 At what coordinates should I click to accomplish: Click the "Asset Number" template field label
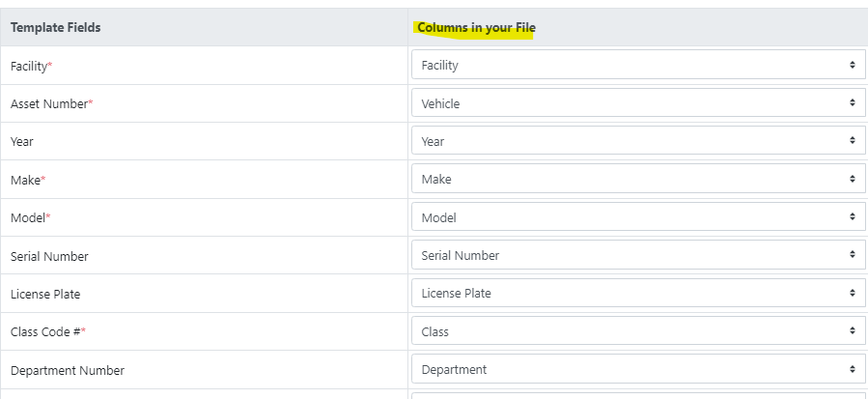tap(49, 103)
